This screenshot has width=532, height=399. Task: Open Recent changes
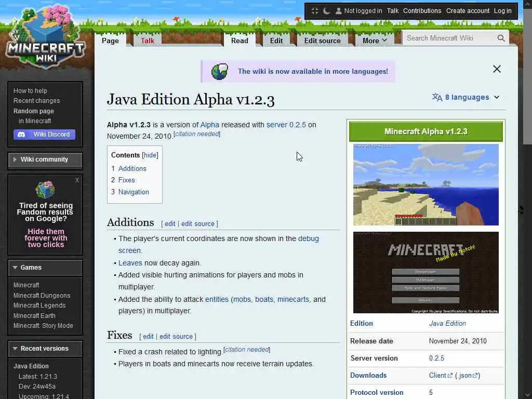point(37,101)
